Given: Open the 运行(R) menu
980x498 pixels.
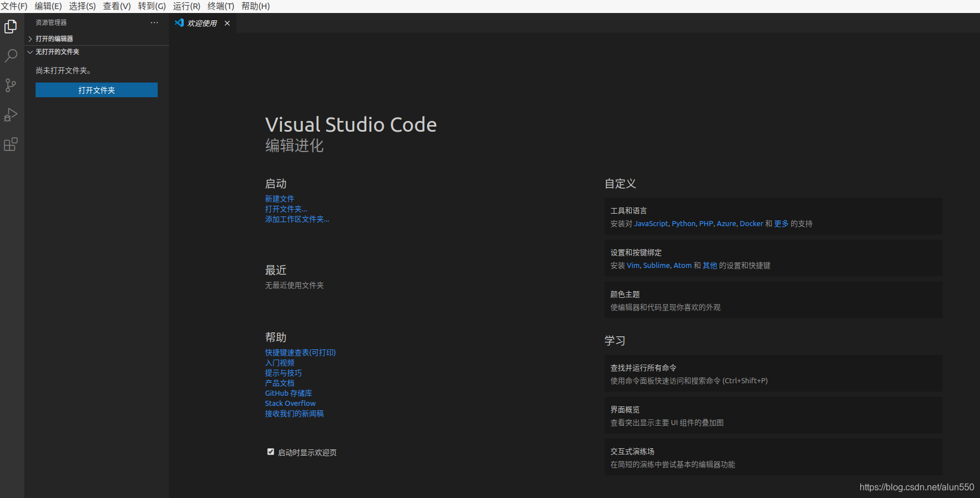Looking at the screenshot, I should [187, 6].
